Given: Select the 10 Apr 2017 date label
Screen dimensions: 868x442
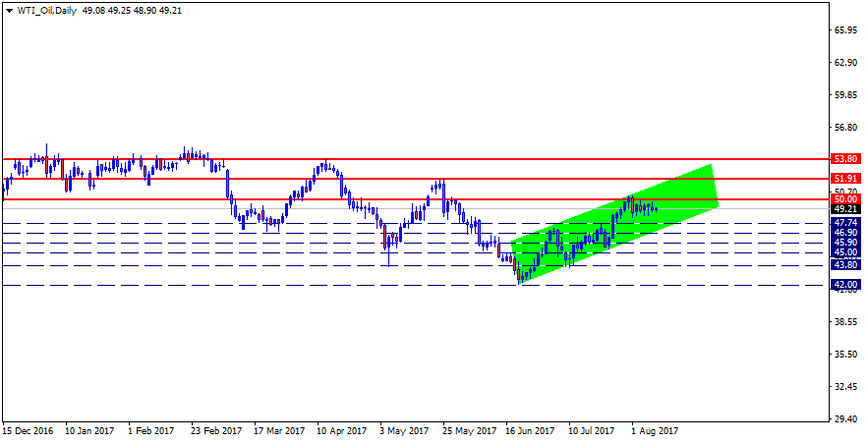Looking at the screenshot, I should coord(342,430).
